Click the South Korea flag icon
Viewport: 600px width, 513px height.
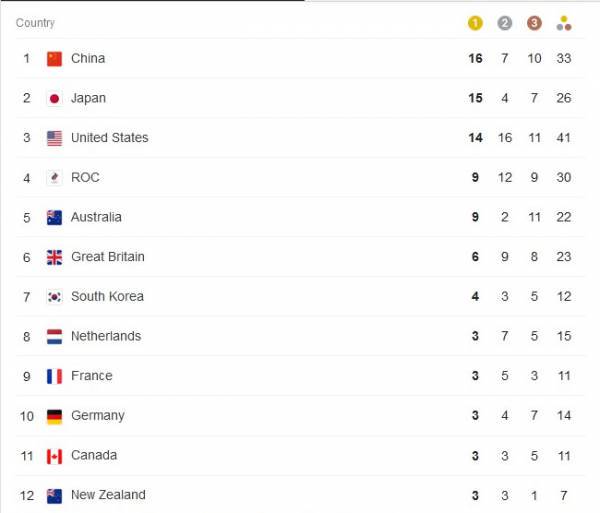pyautogui.click(x=54, y=297)
